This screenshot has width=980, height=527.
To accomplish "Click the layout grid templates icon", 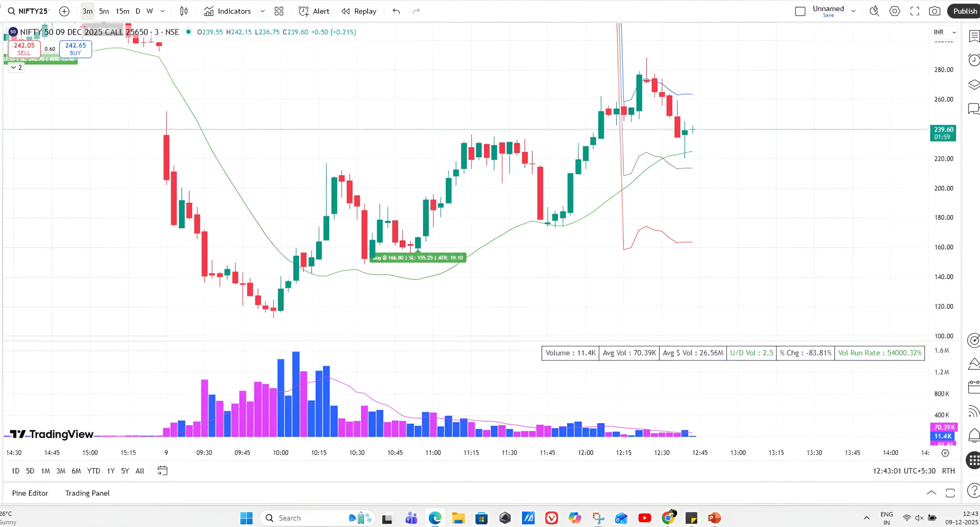I will coord(279,11).
